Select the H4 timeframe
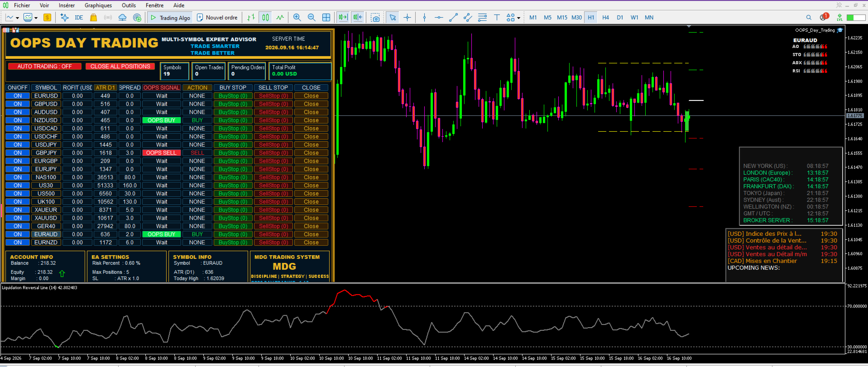 click(606, 18)
